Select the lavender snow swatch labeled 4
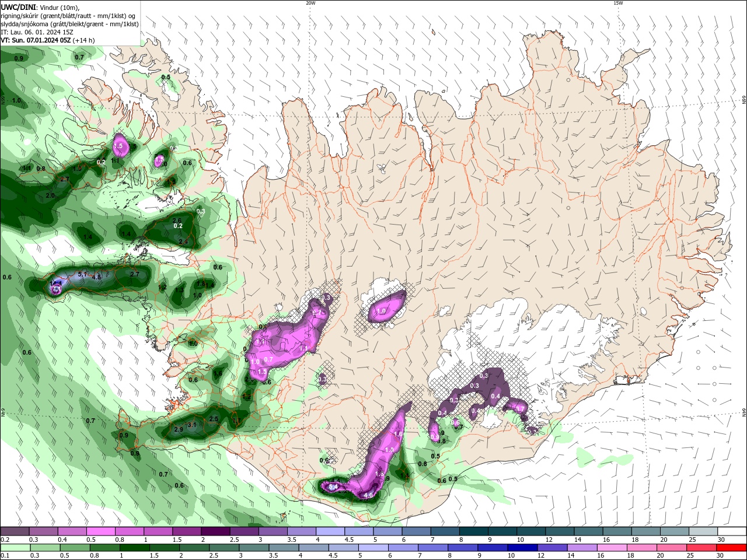Image resolution: width=747 pixels, height=560 pixels. [x=330, y=531]
